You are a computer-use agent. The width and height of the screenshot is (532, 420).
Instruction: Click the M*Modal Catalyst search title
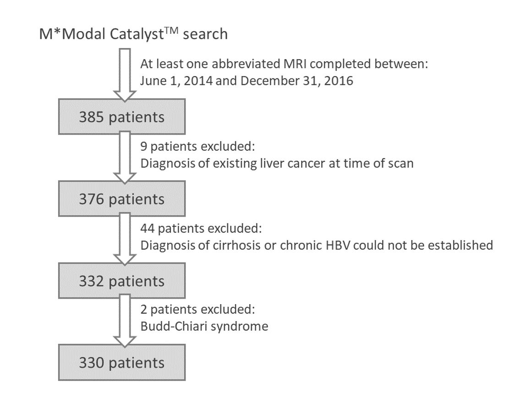pos(133,34)
